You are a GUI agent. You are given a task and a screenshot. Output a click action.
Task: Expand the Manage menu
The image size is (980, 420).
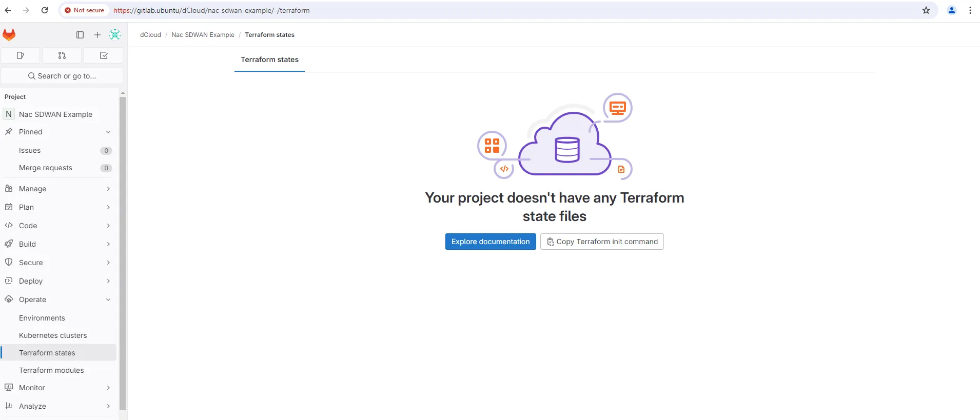(58, 189)
